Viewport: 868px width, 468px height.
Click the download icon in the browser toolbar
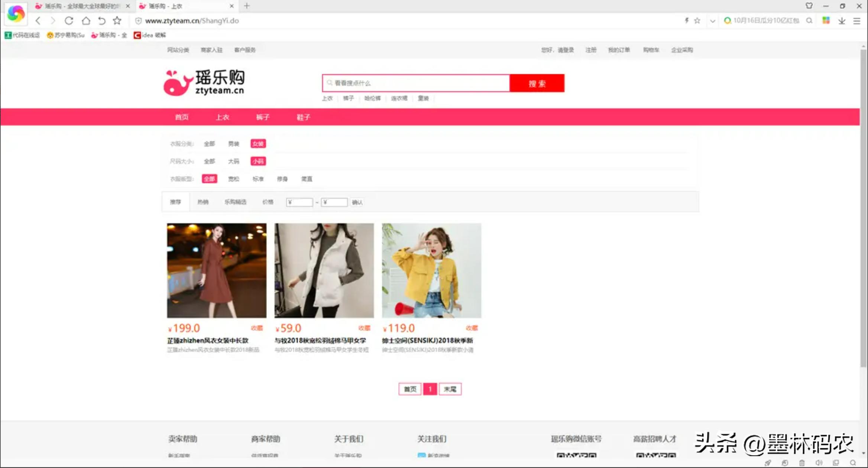point(841,21)
